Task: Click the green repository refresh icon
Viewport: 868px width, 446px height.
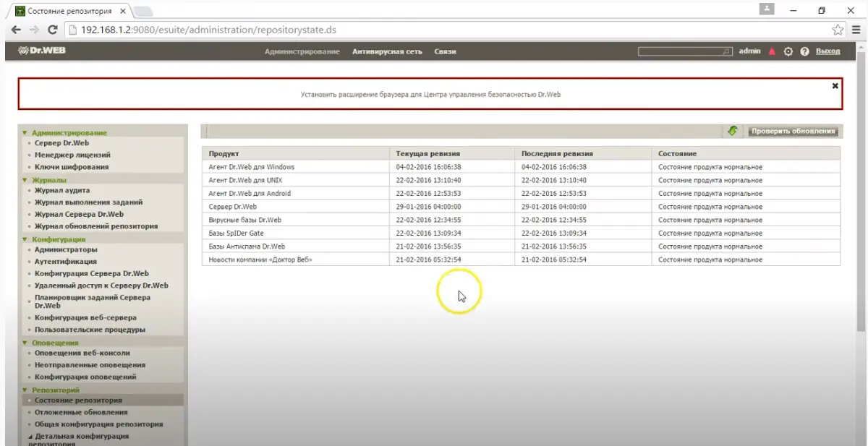Action: [x=733, y=131]
